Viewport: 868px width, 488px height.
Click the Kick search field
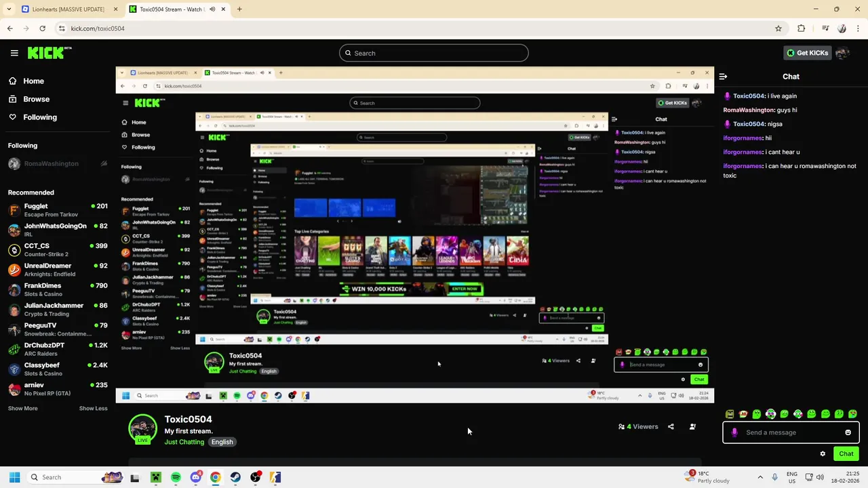[434, 53]
